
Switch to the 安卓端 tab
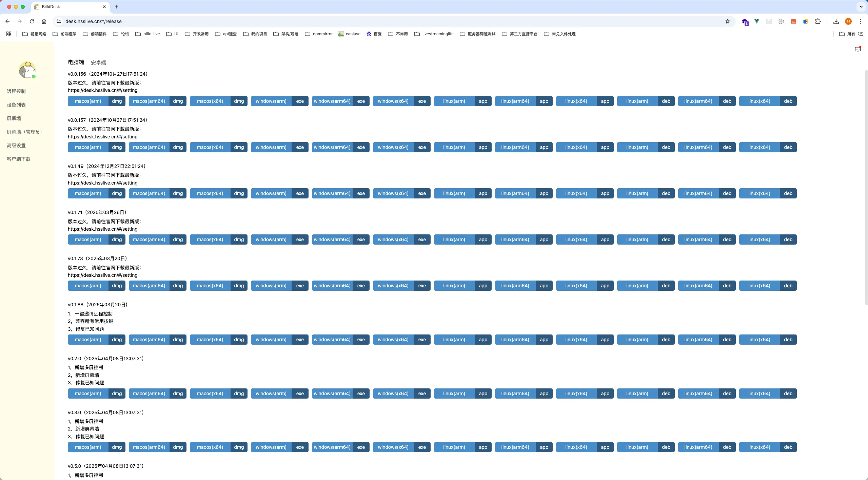(98, 62)
